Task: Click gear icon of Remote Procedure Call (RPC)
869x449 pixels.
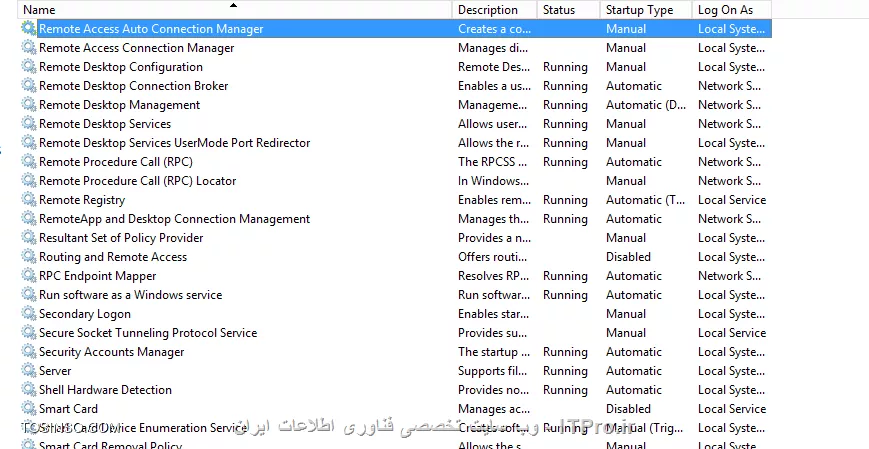Action: tap(29, 161)
